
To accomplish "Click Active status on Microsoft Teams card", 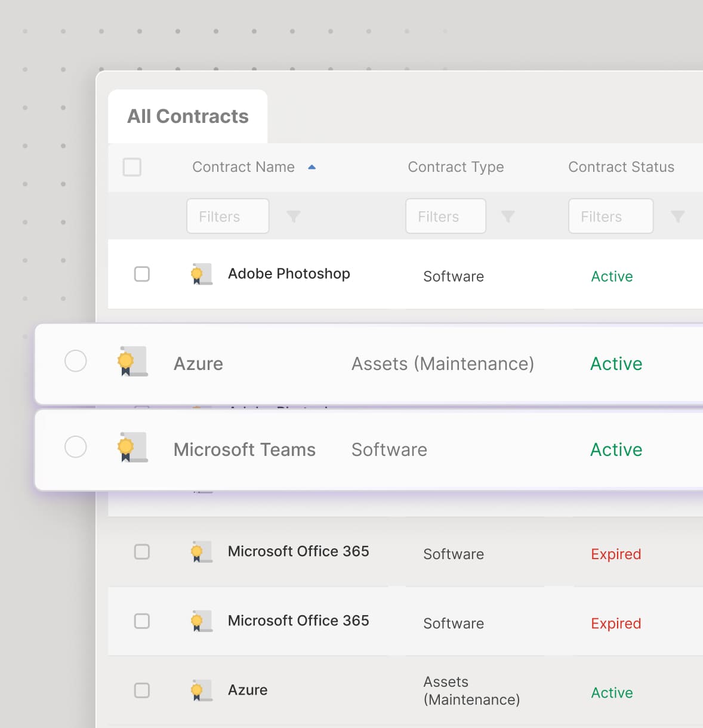I will 616,450.
